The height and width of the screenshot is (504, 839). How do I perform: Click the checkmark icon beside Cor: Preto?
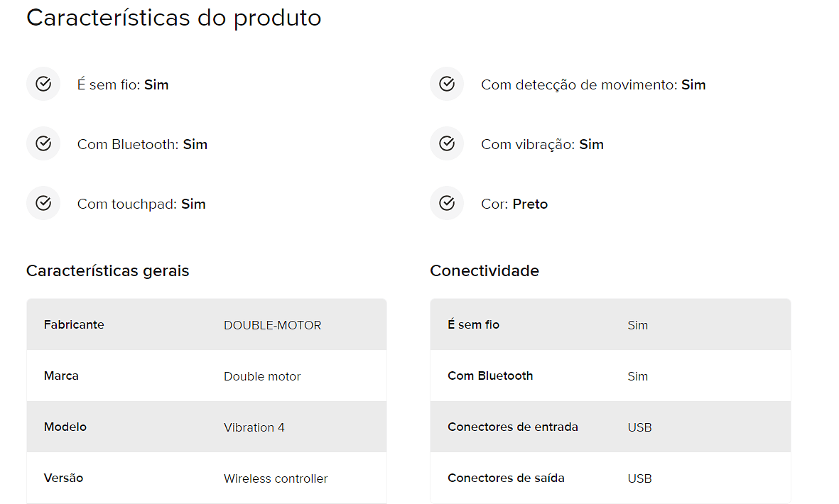coord(447,203)
